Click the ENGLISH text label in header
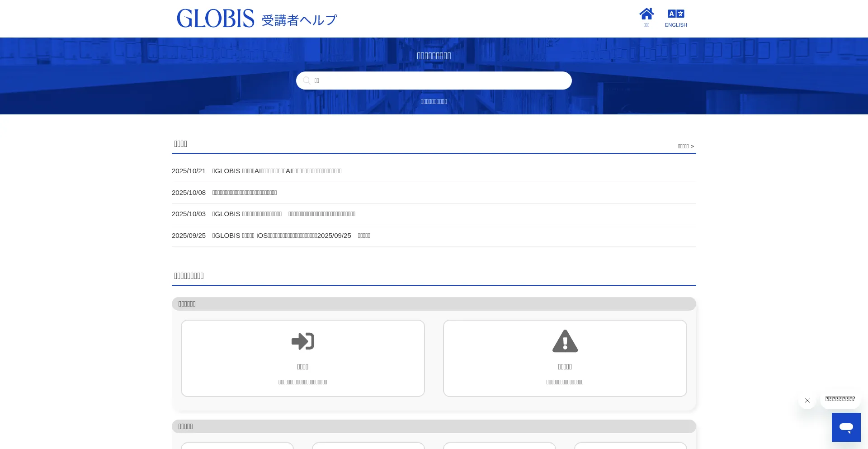This screenshot has width=868, height=449. [x=676, y=25]
